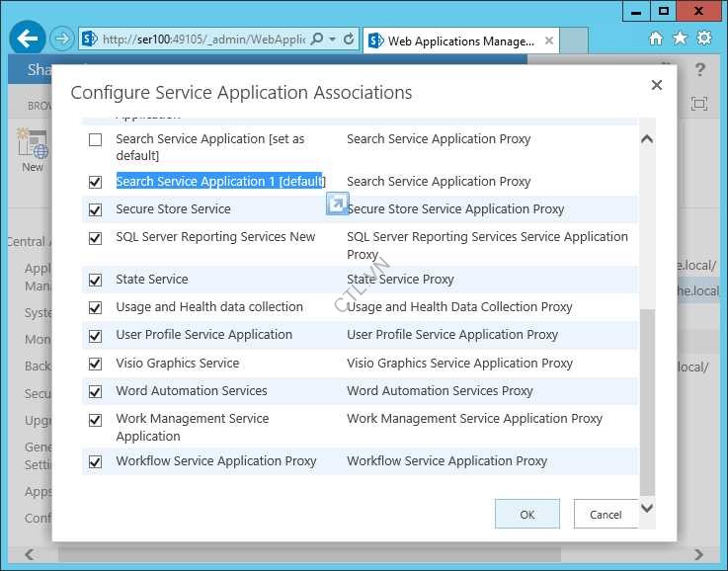Click the Cancel button

pyautogui.click(x=606, y=514)
